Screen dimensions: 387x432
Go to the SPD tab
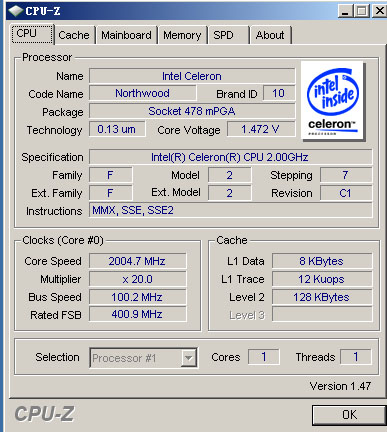tap(228, 35)
